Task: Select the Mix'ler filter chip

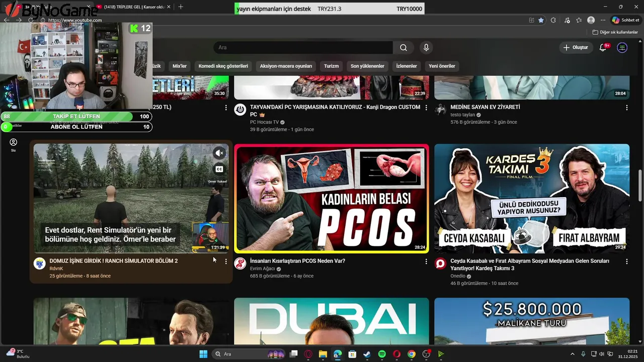Action: 180,66
